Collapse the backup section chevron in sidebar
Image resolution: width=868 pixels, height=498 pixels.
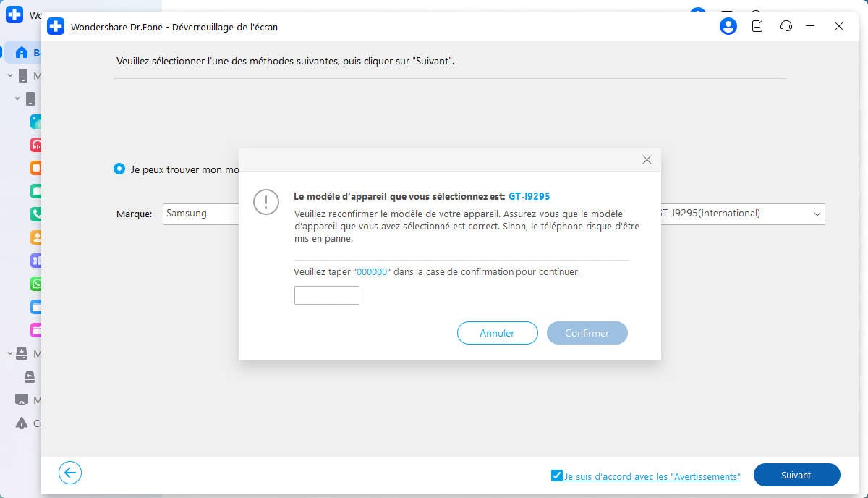10,353
